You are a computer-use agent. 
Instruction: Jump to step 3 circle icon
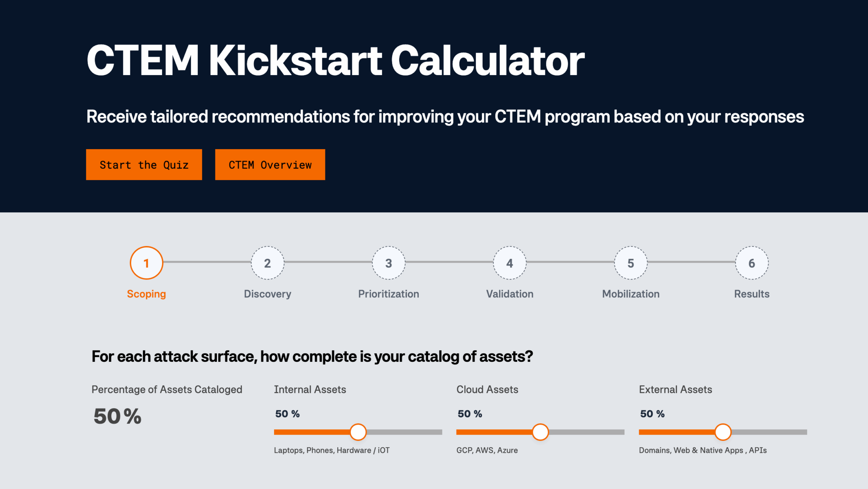(x=389, y=263)
